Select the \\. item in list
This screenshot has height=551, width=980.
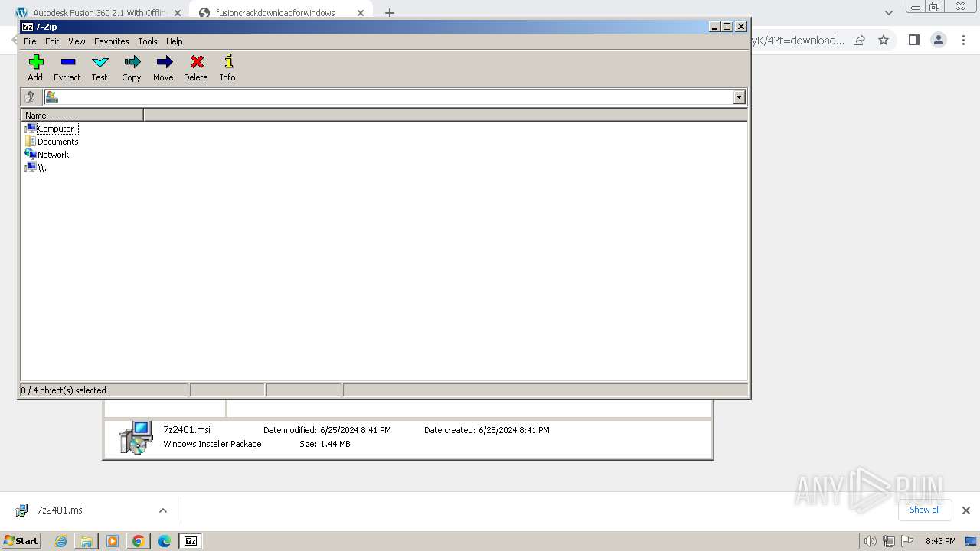[36, 168]
